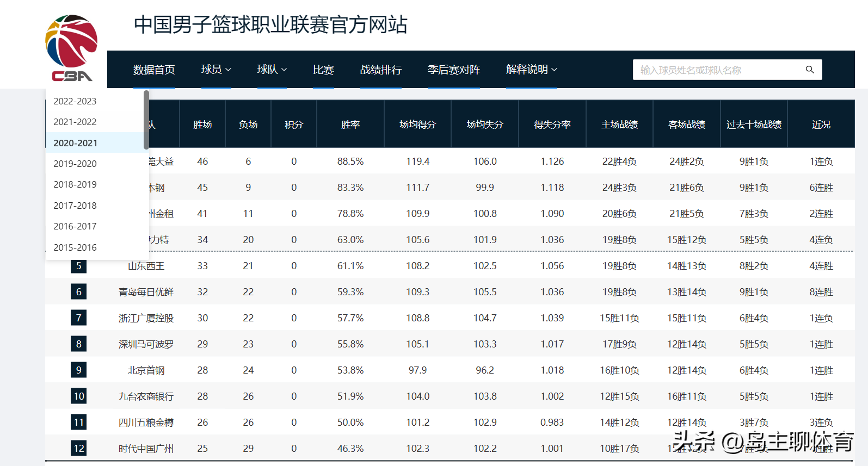Viewport: 868px width, 466px height.
Task: Click win rate 83.3% cell
Action: pos(350,188)
